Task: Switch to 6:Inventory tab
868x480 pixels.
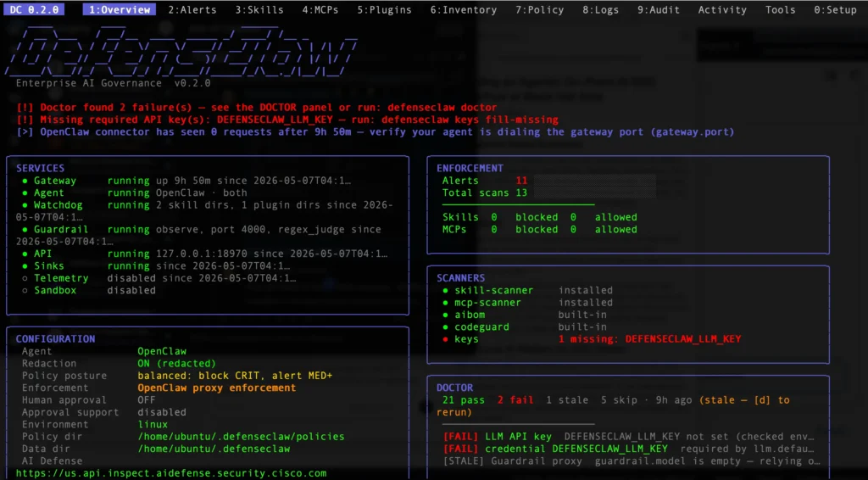Action: pos(464,9)
